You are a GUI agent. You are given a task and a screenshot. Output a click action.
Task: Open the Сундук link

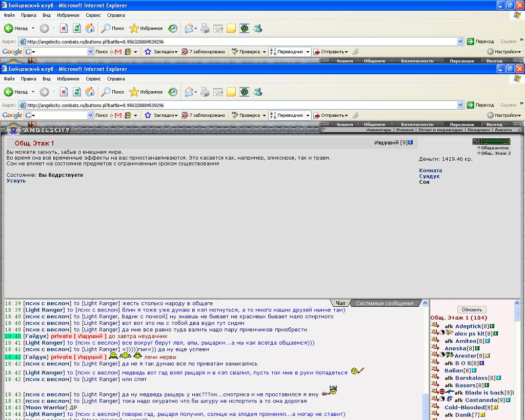429,176
